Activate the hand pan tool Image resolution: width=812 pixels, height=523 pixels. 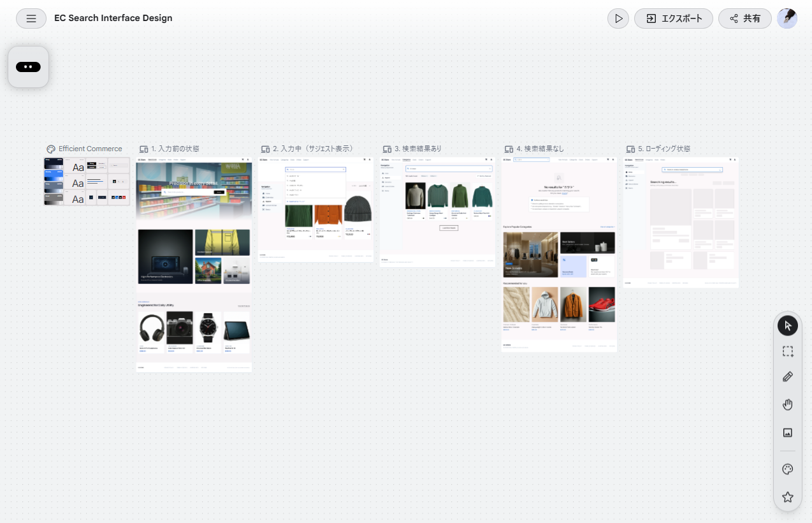tap(788, 404)
